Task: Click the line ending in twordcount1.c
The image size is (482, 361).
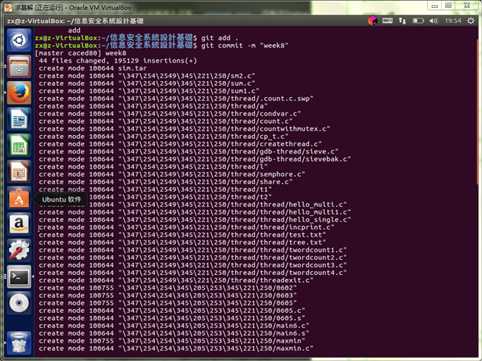Action: [x=193, y=250]
